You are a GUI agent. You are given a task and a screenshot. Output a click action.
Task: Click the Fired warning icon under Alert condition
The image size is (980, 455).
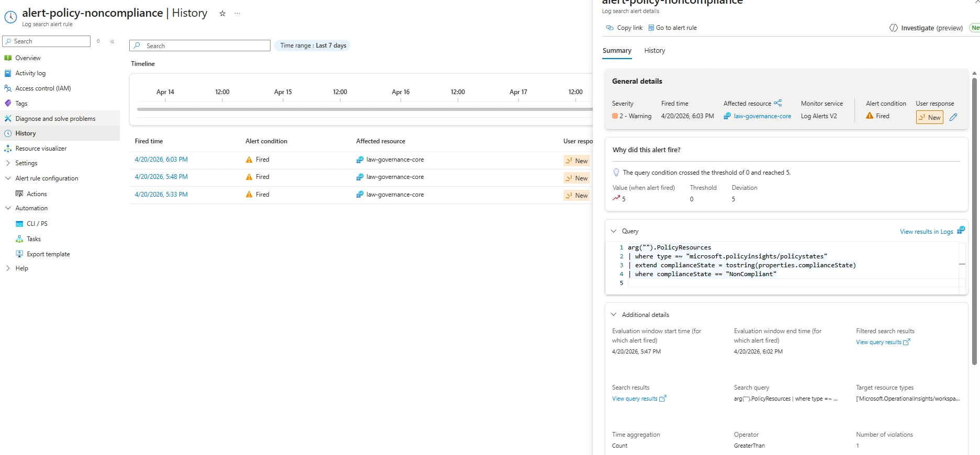[870, 116]
